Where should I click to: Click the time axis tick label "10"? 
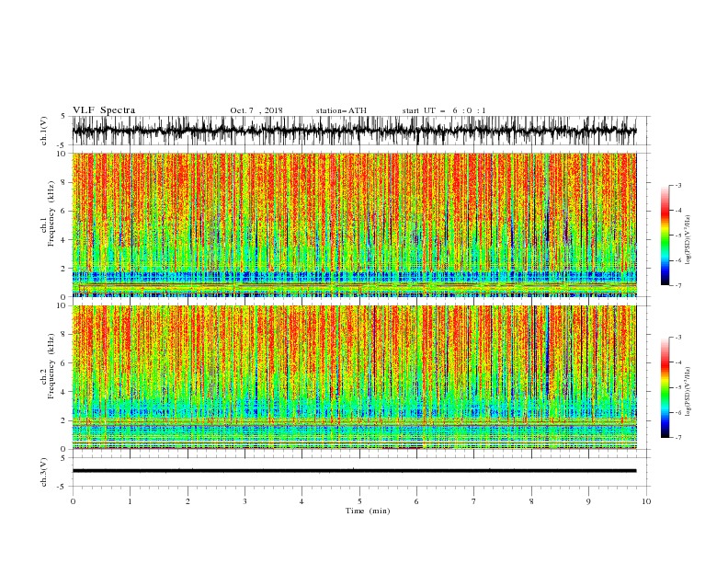[646, 501]
